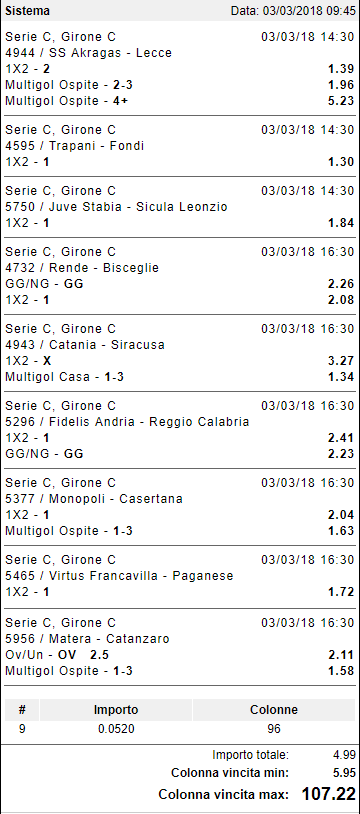360x814 pixels.
Task: Click the SS Akragas - Lecce match row
Action: point(88,53)
